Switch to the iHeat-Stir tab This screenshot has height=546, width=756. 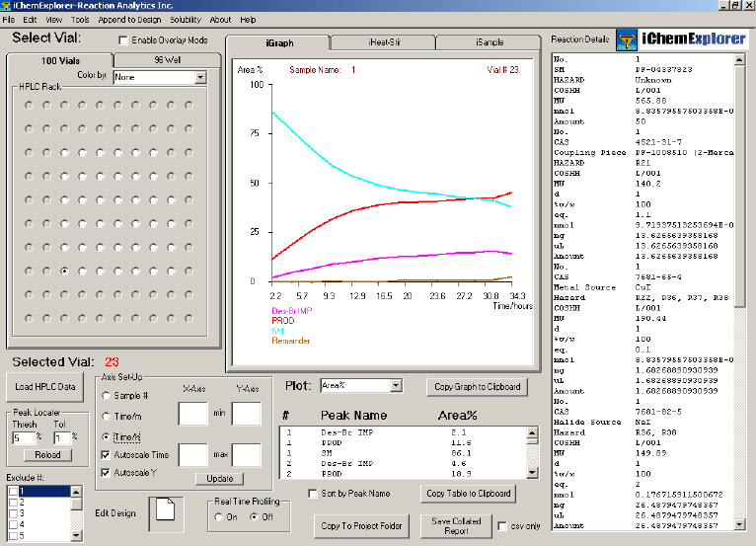point(381,43)
